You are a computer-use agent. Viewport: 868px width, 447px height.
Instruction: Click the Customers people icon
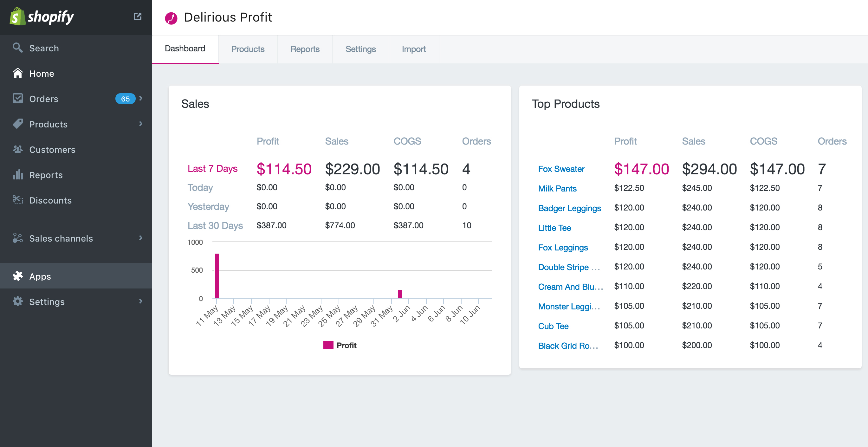pos(17,149)
